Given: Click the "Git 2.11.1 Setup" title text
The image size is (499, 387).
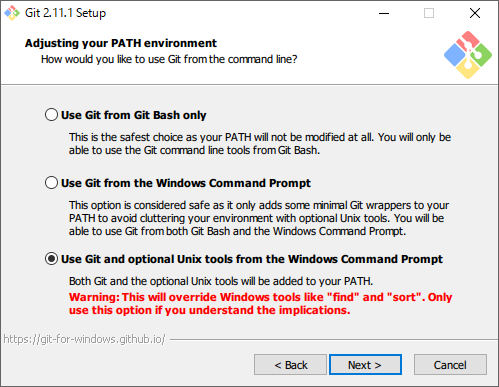Looking at the screenshot, I should (x=66, y=13).
